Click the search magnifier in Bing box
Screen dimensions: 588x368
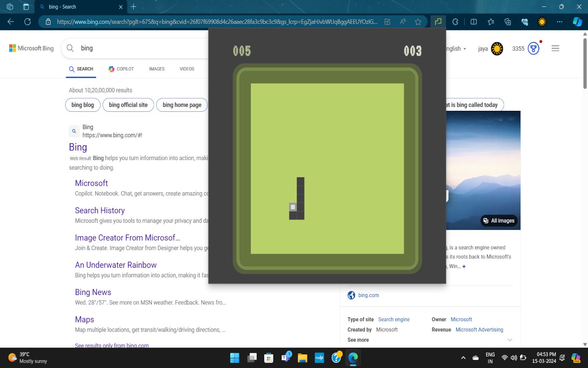(70, 48)
